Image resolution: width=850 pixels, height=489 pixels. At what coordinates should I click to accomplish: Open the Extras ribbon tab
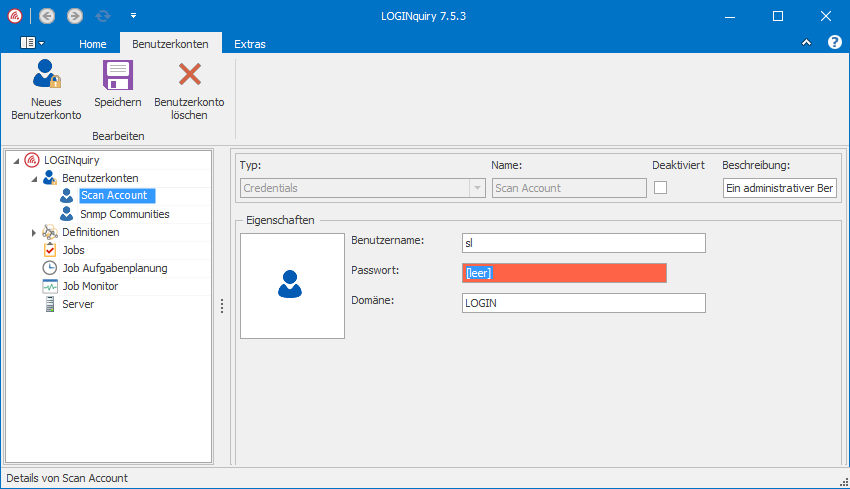[x=250, y=44]
